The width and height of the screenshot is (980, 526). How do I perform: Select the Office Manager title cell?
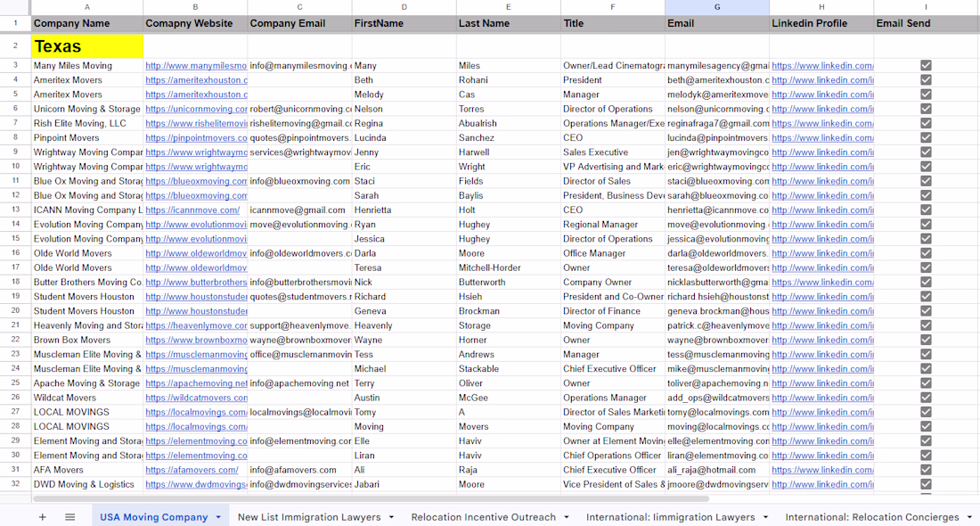click(x=613, y=253)
